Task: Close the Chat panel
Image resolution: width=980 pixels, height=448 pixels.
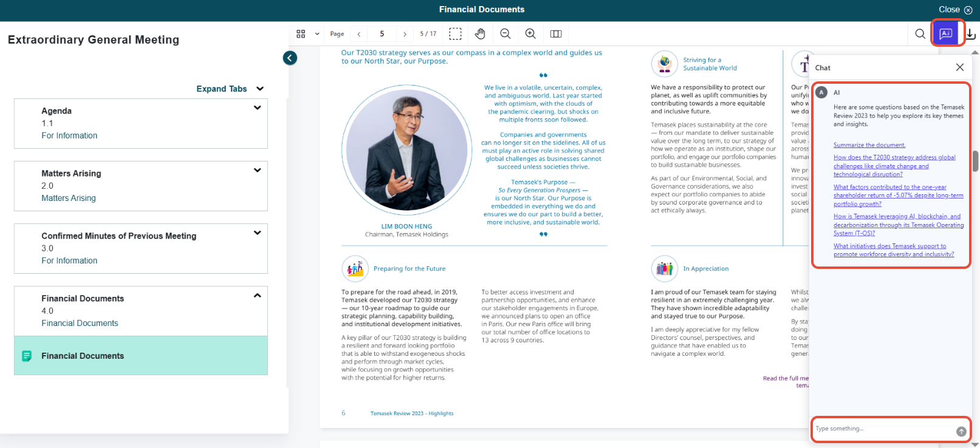Action: click(960, 67)
